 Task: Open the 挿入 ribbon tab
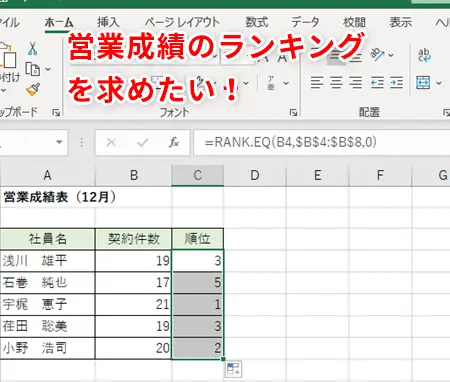click(108, 22)
